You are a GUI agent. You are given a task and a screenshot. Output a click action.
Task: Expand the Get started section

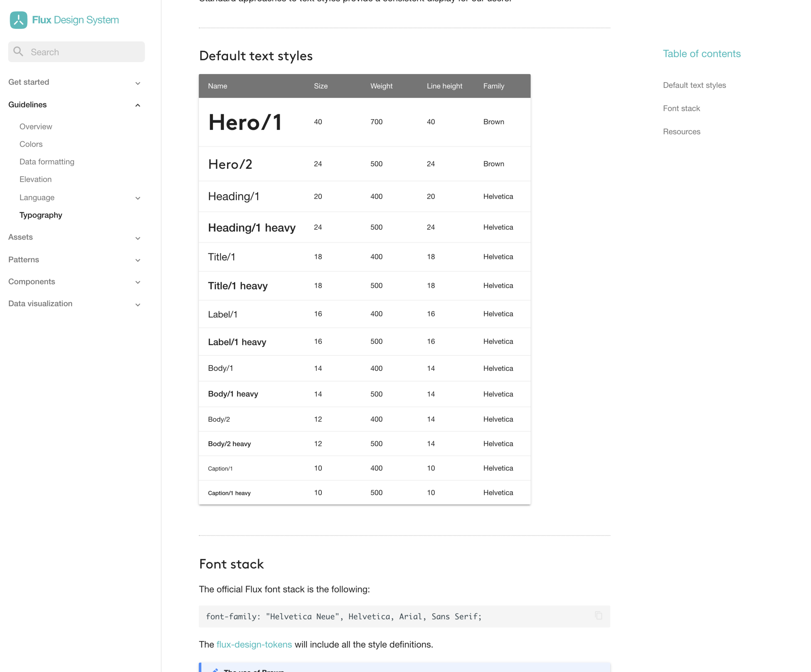(138, 83)
